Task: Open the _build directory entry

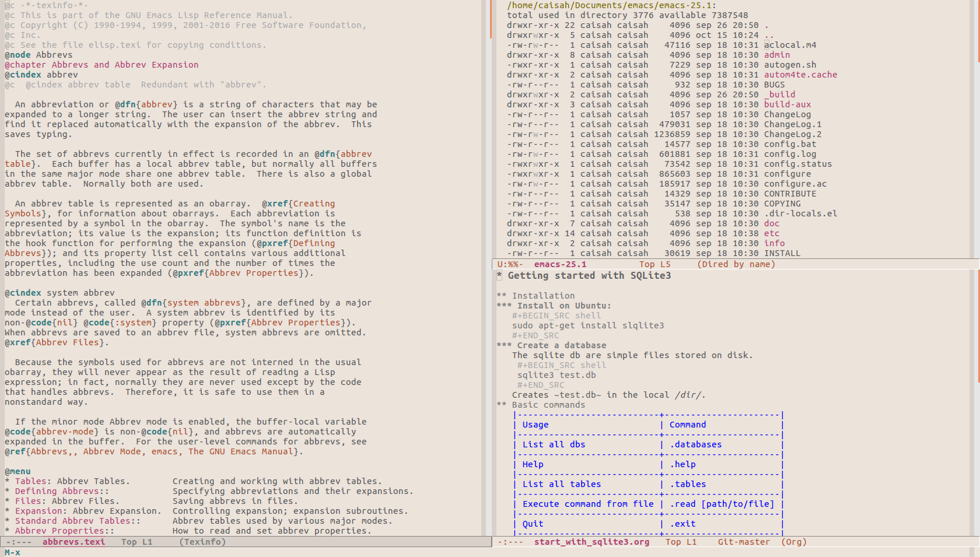Action: [780, 94]
